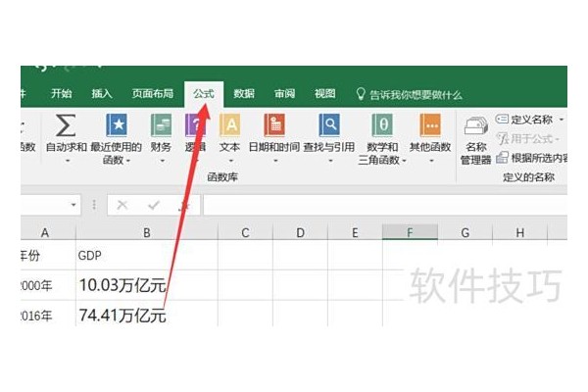Switch to the Home (开始) tab
The height and width of the screenshot is (392, 588).
click(x=62, y=93)
